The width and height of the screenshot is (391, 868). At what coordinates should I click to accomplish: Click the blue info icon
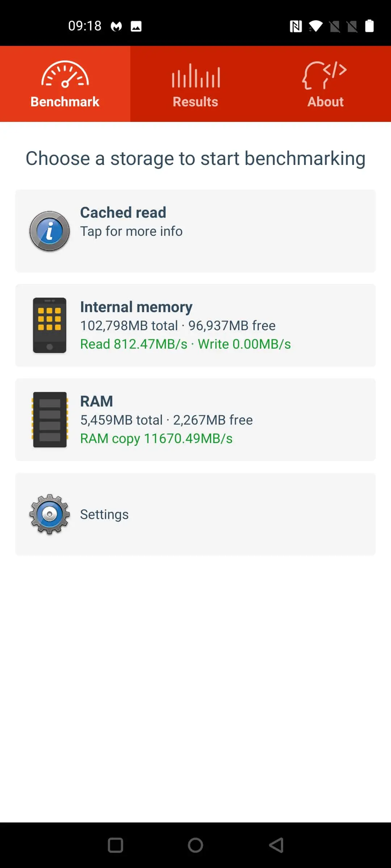coord(50,231)
